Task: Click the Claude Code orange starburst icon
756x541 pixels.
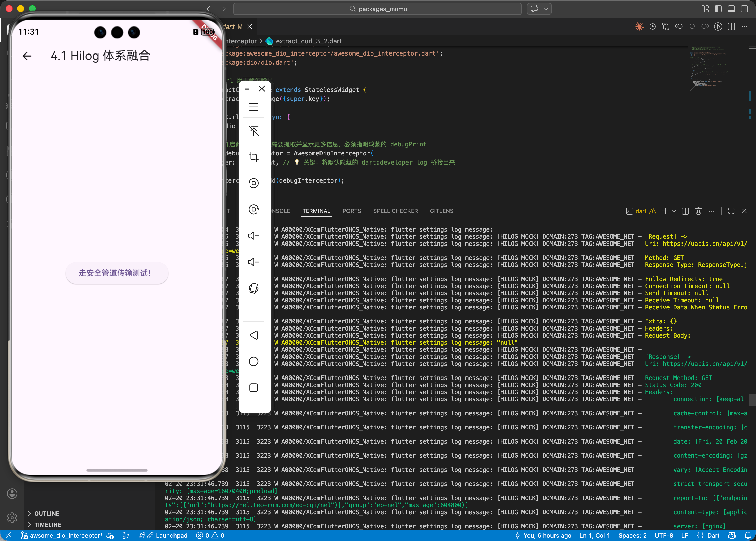Action: click(639, 27)
